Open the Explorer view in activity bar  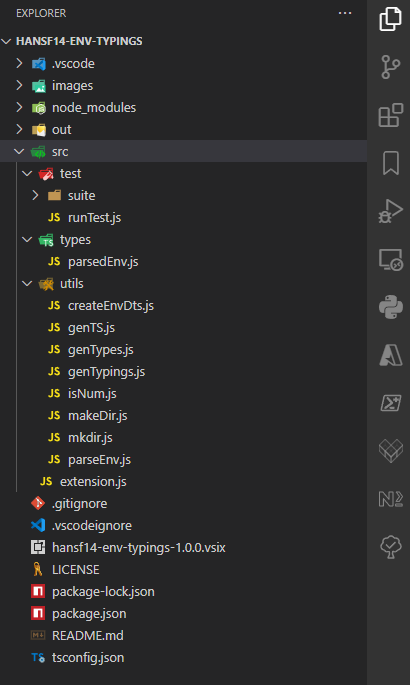point(390,19)
